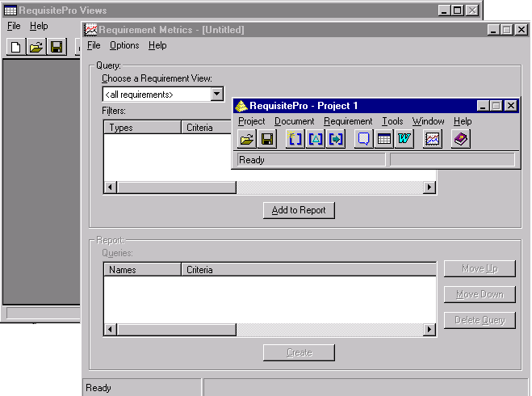Open the Tools menu in RequisitePro
This screenshot has width=532, height=396.
pyautogui.click(x=392, y=121)
